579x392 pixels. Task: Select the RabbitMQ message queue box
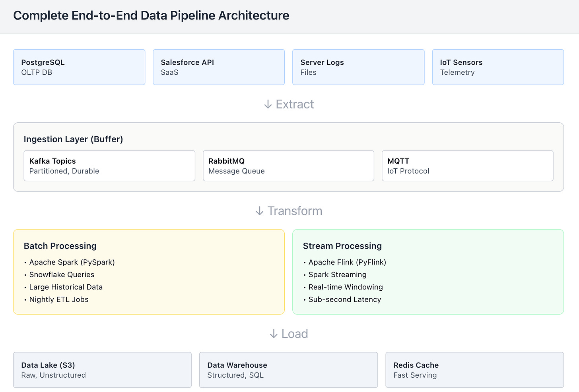pyautogui.click(x=288, y=166)
